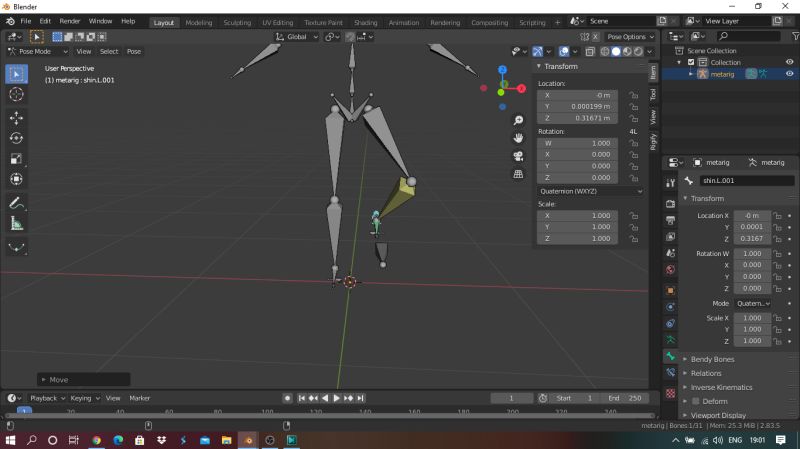Edit the bone name field shin.L.001
Screen dimensions: 800x449
coord(746,181)
